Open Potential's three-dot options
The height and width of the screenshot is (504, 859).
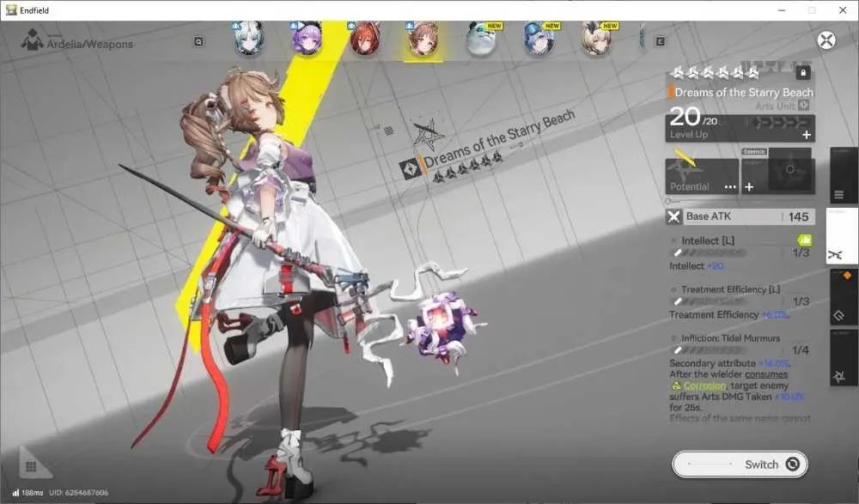point(730,187)
